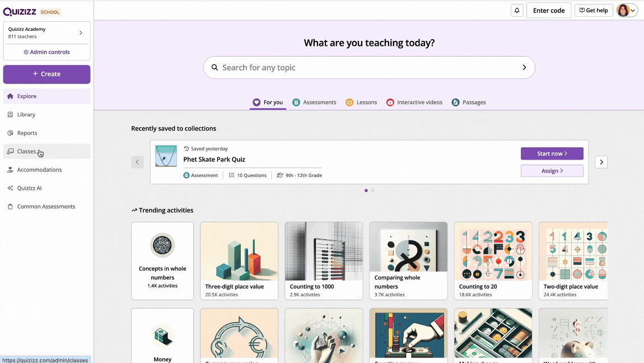
Task: Open Counting to 1000 card
Action: tap(324, 260)
